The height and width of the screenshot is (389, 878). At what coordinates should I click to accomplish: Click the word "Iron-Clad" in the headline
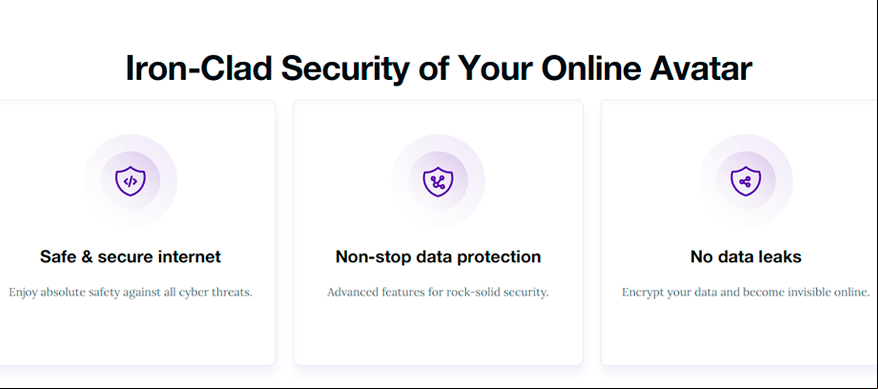point(199,68)
